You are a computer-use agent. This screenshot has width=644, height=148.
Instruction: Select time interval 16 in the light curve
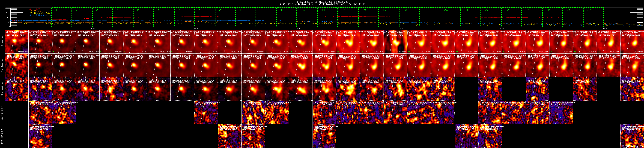[x=368, y=17]
